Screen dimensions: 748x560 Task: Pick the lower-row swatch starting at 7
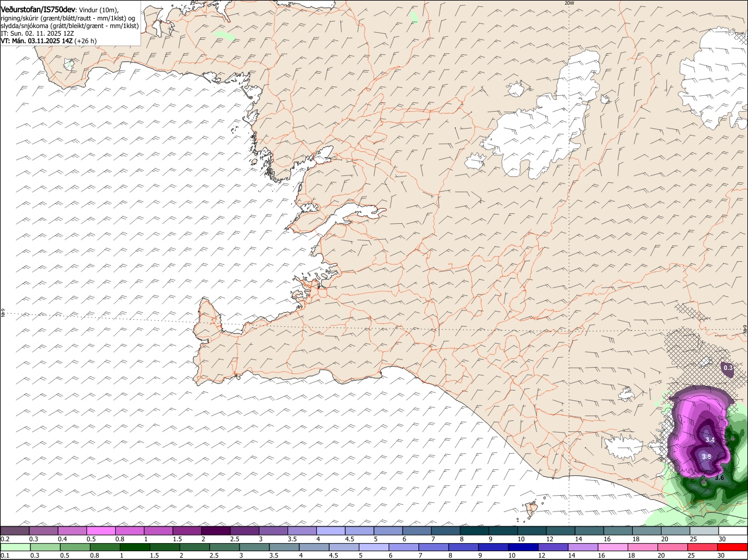click(433, 547)
